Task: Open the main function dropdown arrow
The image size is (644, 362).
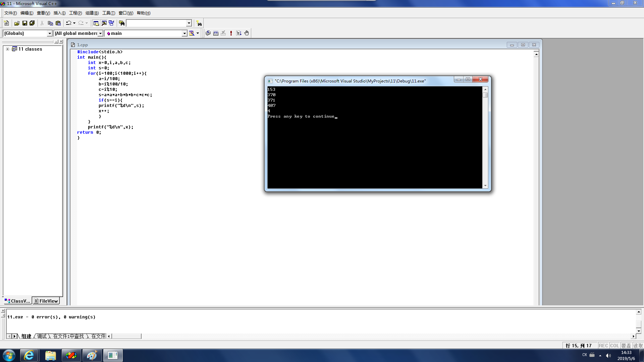Action: tap(184, 33)
